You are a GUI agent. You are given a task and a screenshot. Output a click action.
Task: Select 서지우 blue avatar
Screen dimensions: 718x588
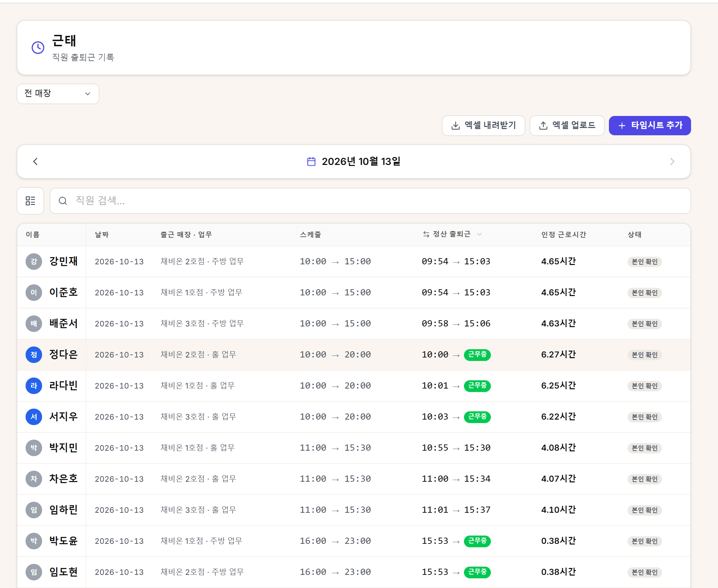point(34,417)
